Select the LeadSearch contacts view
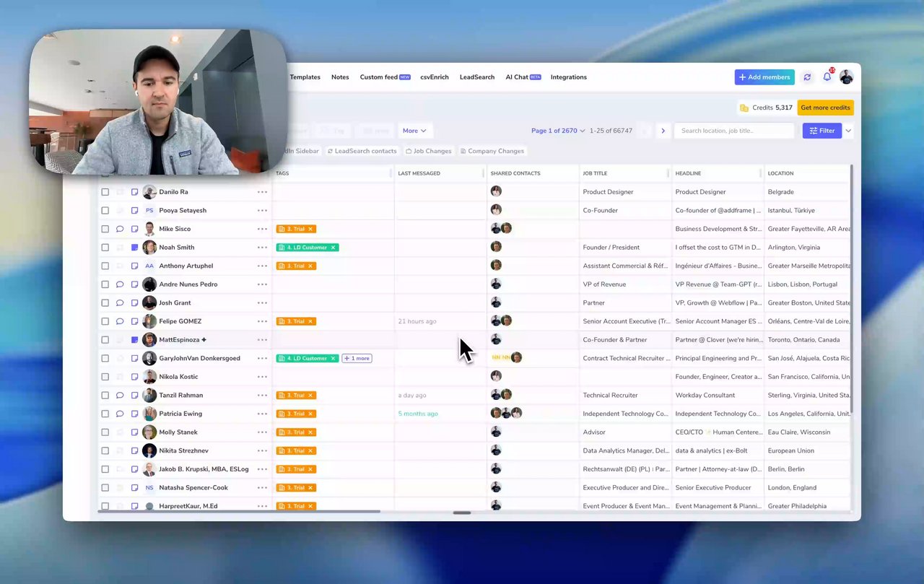This screenshot has height=584, width=924. coord(362,151)
